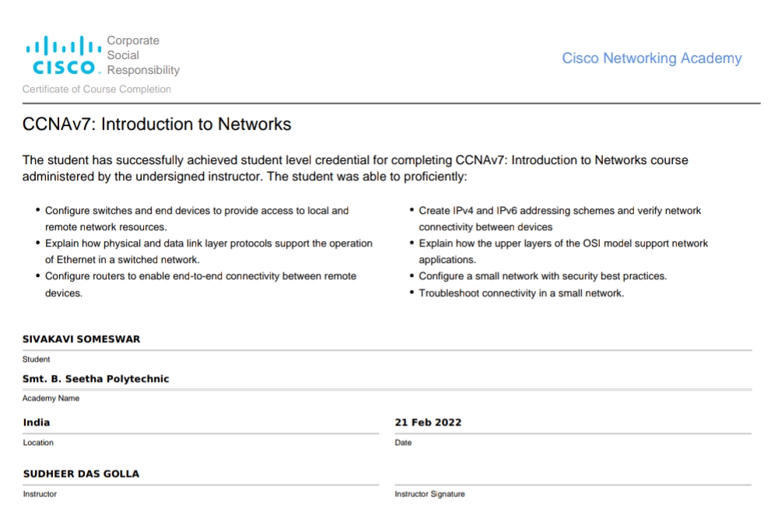Select instructor name SUDHEER DAS GOLLA

point(81,474)
